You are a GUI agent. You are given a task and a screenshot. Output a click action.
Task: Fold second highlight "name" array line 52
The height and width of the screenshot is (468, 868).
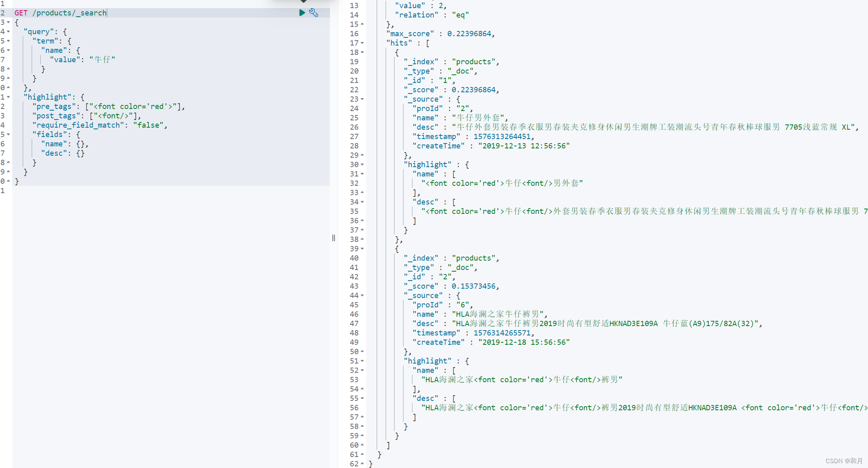(x=362, y=370)
